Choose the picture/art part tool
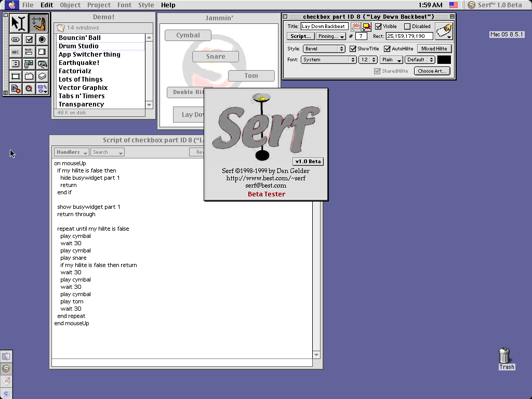The height and width of the screenshot is (399, 532). [16, 88]
